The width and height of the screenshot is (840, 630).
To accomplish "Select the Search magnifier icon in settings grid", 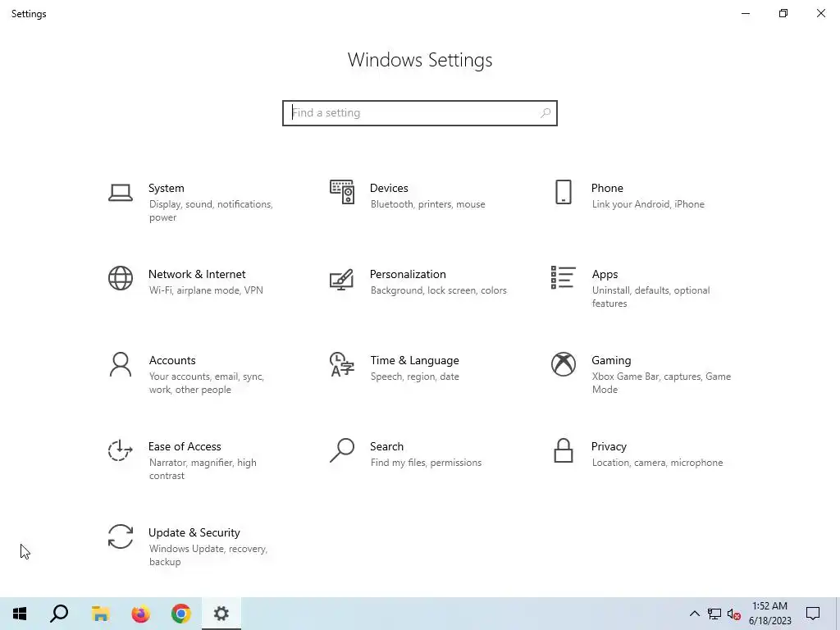I will [342, 450].
